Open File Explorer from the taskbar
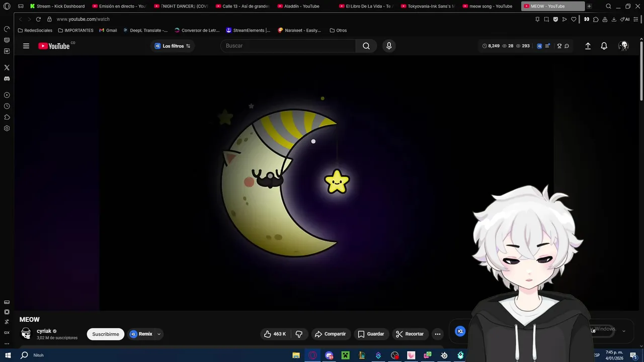Viewport: 644px width, 362px height. tap(296, 355)
